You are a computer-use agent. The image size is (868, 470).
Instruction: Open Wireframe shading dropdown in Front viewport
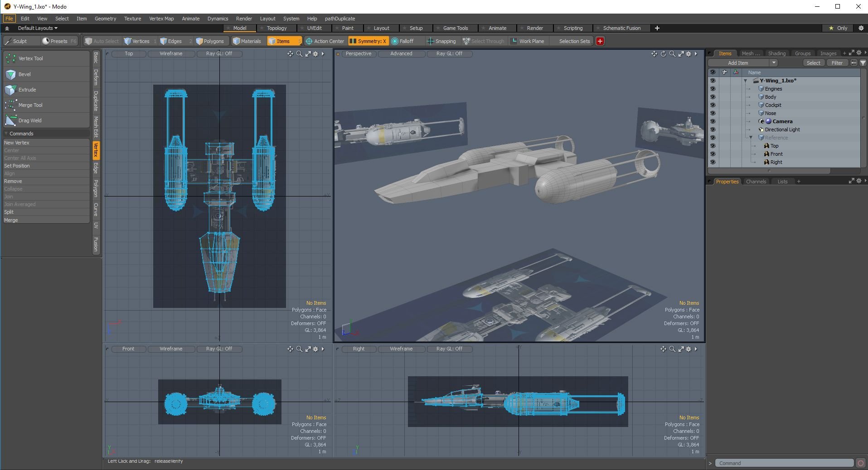[171, 349]
